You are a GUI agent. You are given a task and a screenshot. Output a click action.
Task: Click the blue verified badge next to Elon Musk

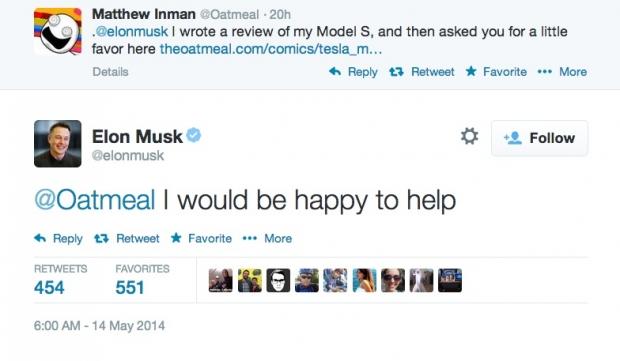[194, 135]
